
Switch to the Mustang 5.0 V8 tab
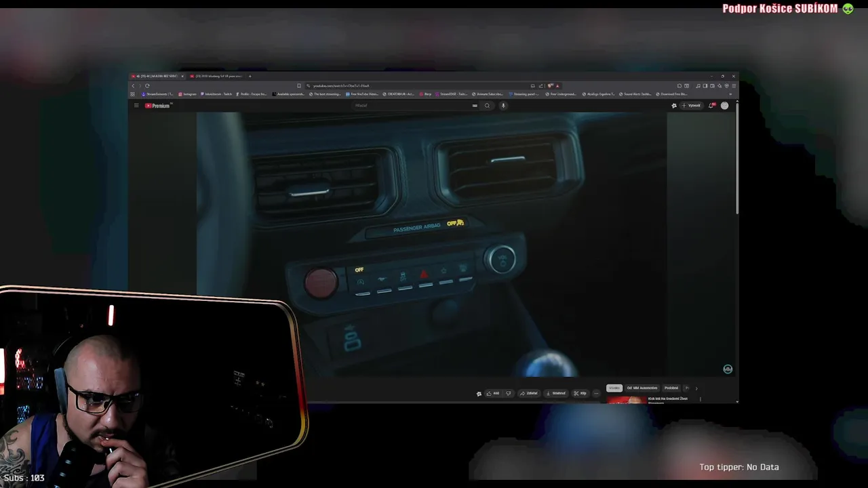click(x=217, y=76)
